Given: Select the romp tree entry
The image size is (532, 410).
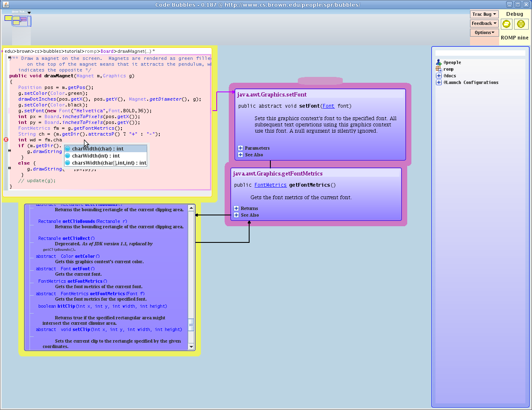Looking at the screenshot, I should pyautogui.click(x=448, y=69).
